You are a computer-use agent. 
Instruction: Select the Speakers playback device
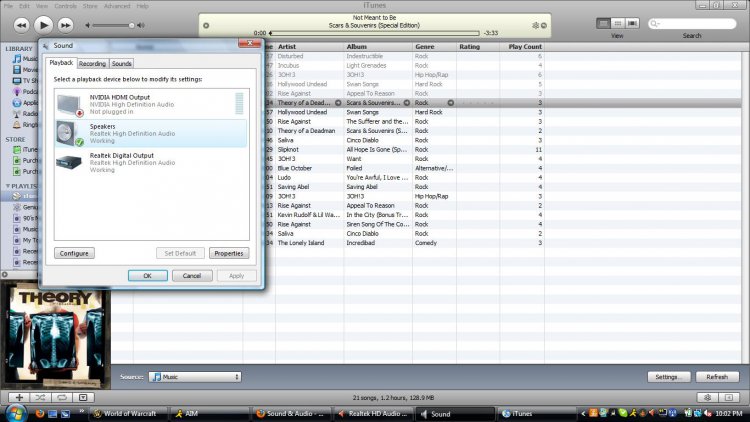[x=151, y=133]
